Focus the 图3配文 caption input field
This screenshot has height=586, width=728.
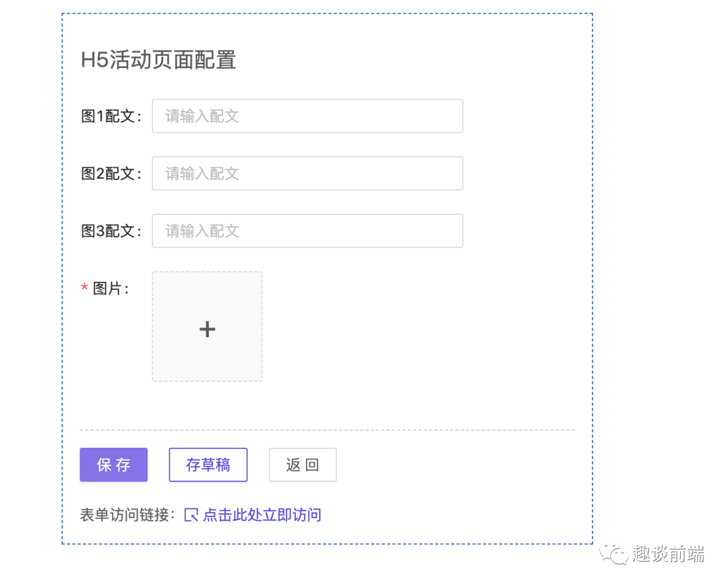[x=307, y=231]
